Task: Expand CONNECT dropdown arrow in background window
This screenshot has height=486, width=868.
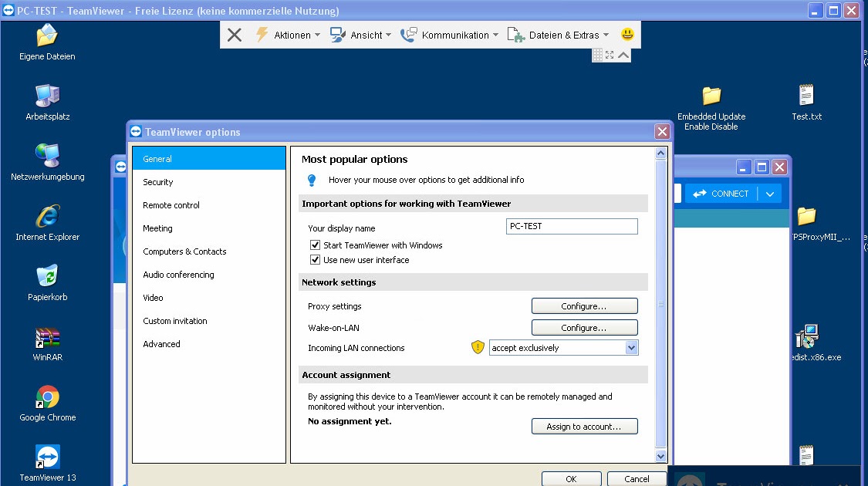Action: point(769,194)
